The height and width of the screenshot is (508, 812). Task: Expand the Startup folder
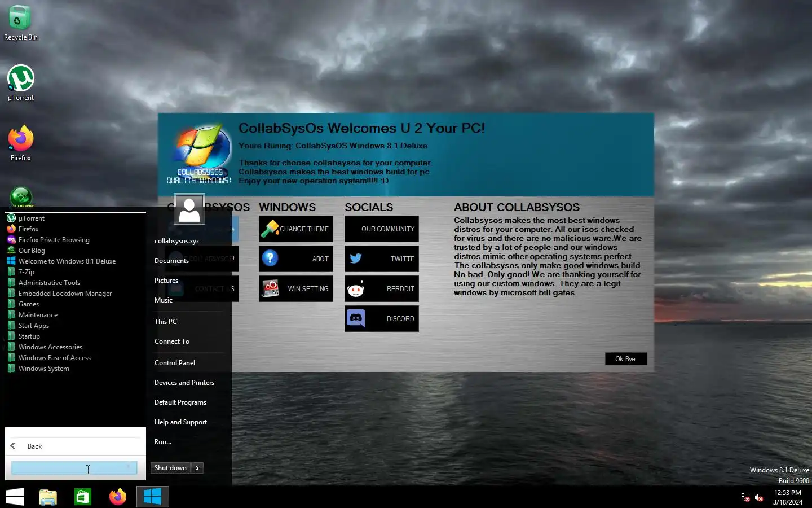point(76,336)
